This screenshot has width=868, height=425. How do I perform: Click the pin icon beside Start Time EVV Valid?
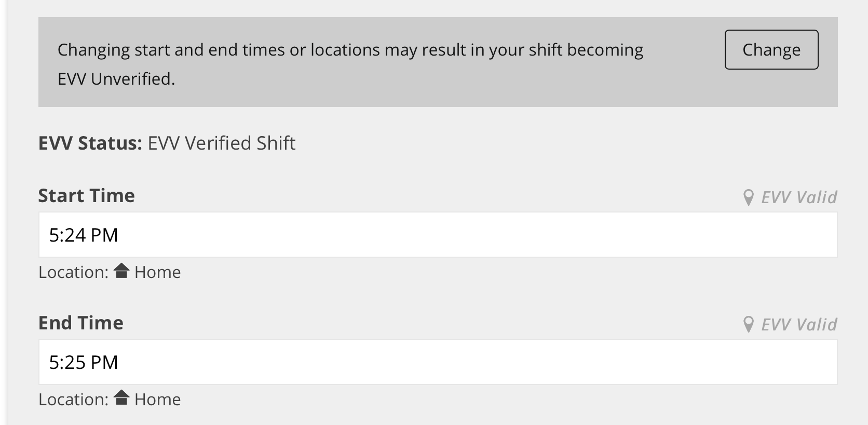click(748, 197)
